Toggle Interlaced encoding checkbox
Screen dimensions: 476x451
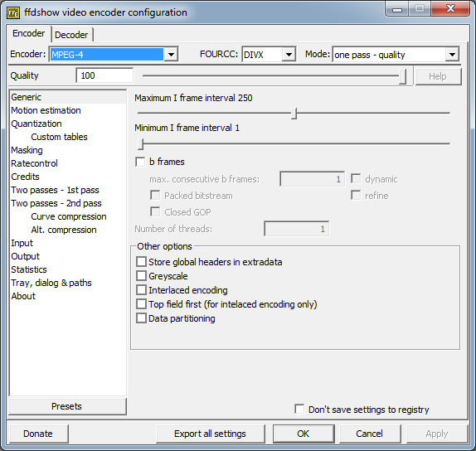141,290
